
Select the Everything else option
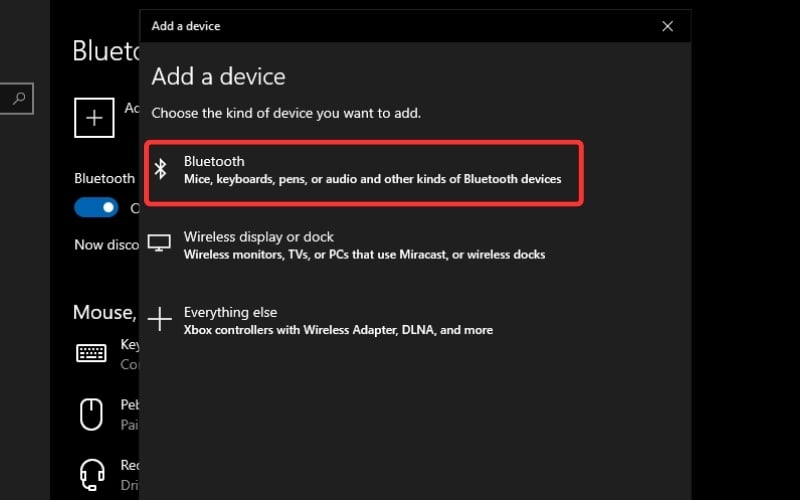pyautogui.click(x=230, y=312)
